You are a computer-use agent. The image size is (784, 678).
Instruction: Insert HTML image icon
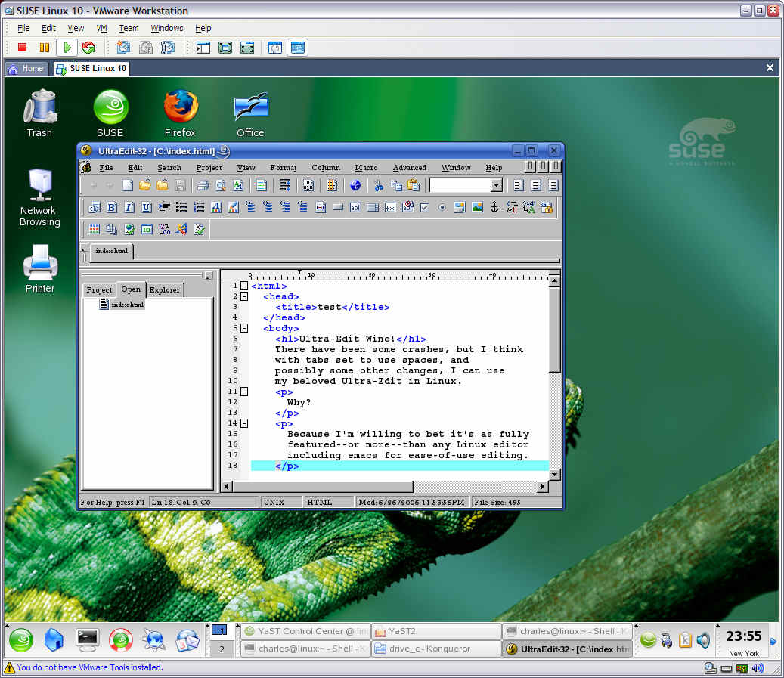pos(477,207)
